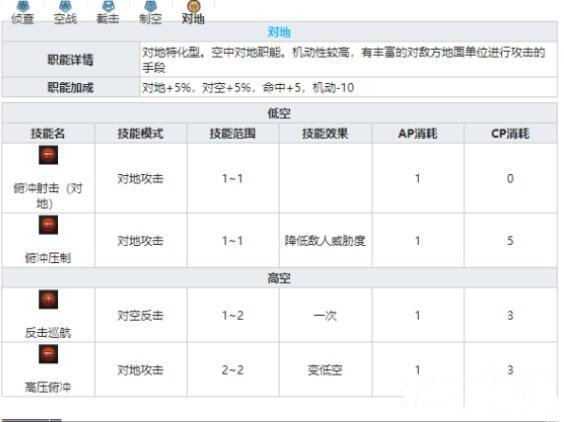
Task: Select the 俯冲射击 (对地) skill name
Action: pos(48,196)
